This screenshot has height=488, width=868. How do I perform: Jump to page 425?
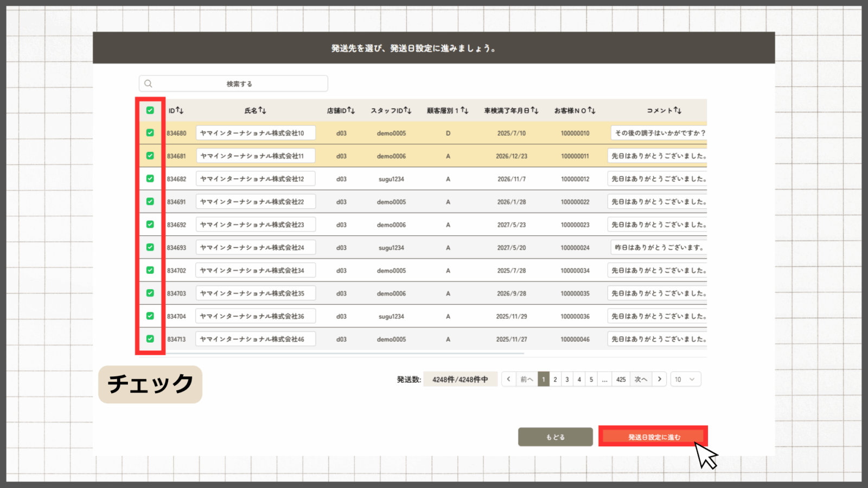pos(621,379)
